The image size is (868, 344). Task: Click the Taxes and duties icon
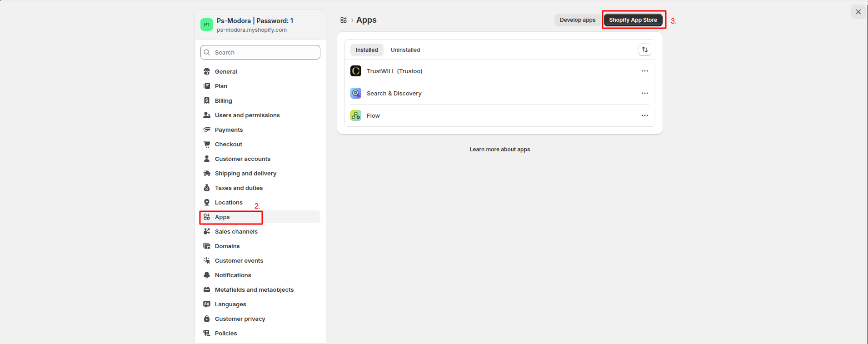coord(207,188)
